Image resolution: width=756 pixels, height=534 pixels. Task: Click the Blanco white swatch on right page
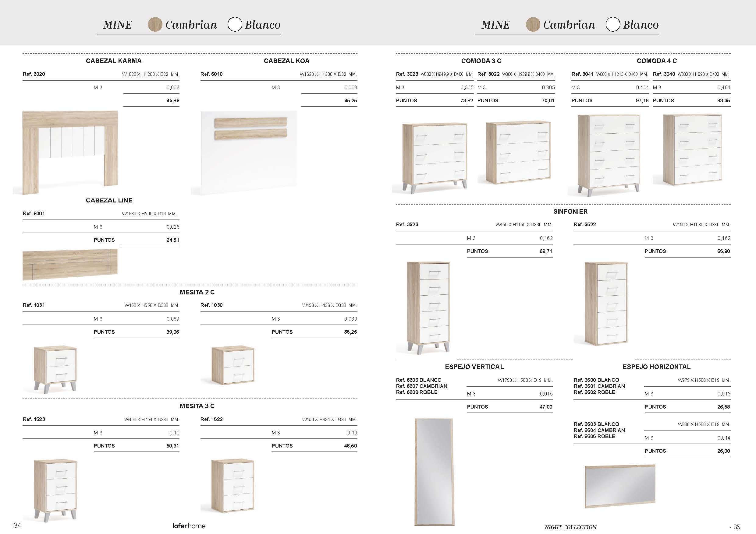[x=613, y=24]
